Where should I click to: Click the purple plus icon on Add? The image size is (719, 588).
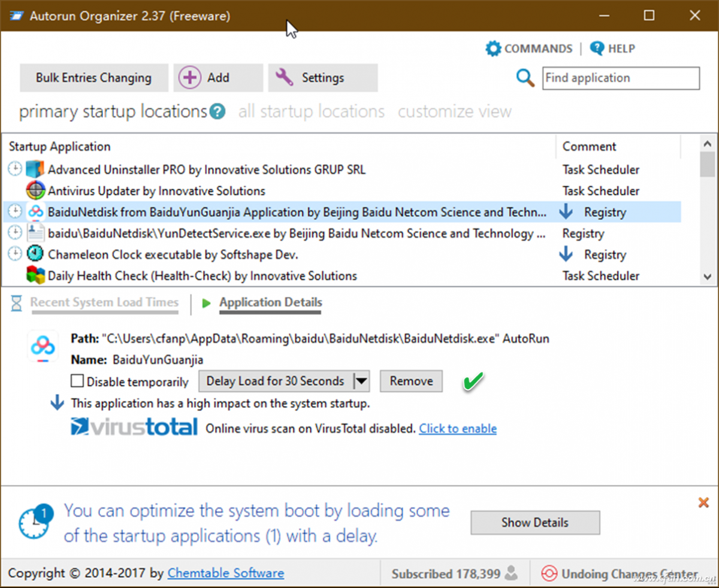190,78
